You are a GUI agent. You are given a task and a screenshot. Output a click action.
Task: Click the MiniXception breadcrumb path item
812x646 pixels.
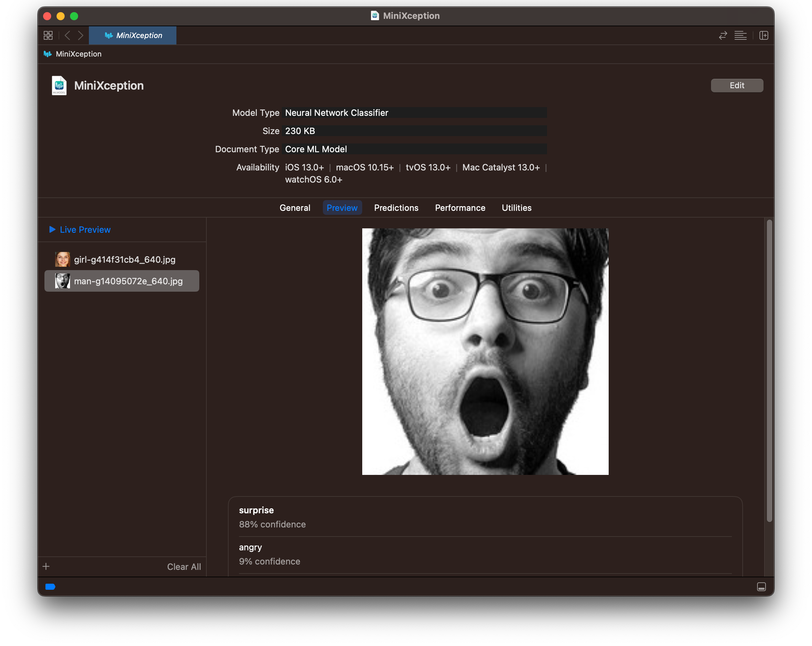coord(78,54)
